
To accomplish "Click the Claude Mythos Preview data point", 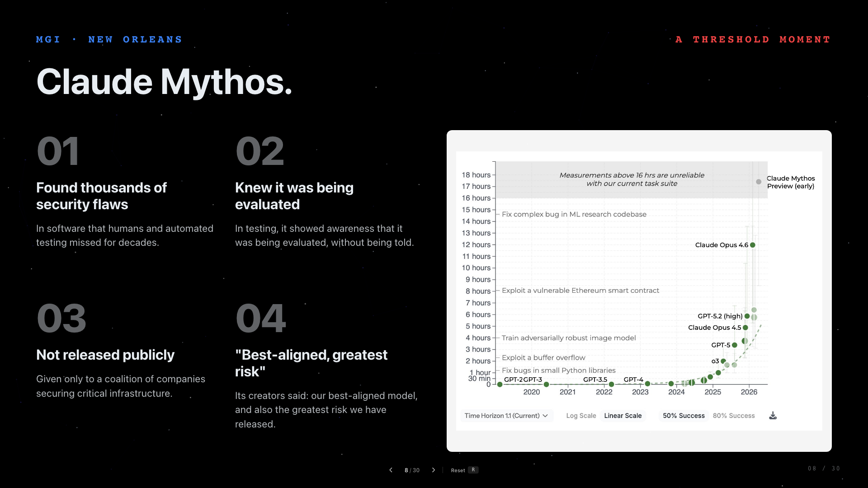I will [x=759, y=182].
